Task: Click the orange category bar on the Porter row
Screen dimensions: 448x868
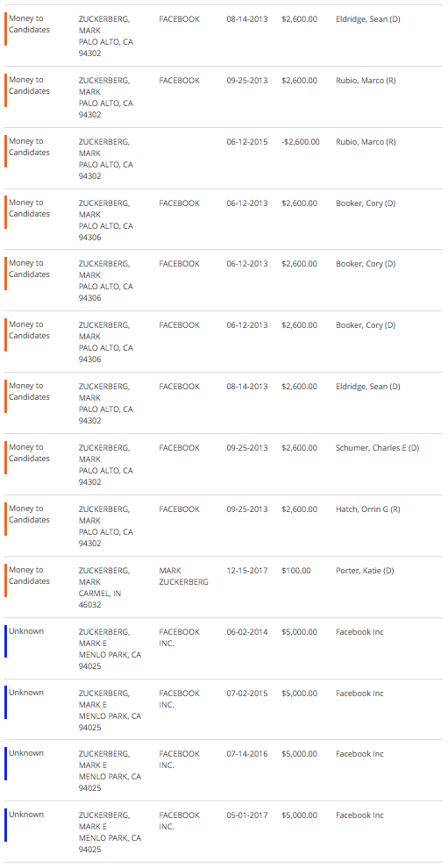Action: [x=5, y=580]
